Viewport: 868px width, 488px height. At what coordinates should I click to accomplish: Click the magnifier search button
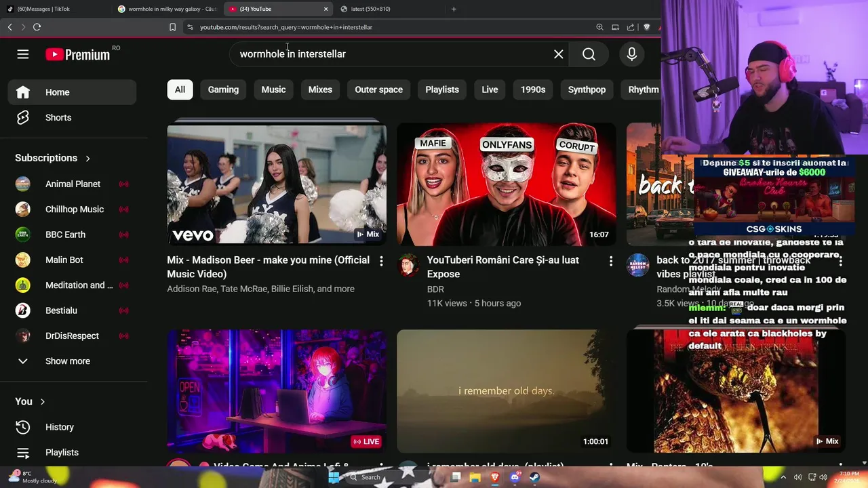coord(589,54)
